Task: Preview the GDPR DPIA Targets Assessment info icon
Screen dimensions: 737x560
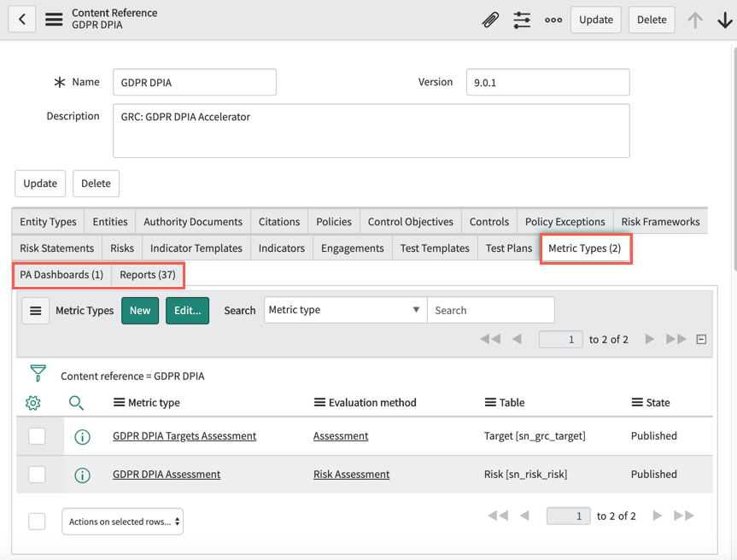Action: [x=82, y=437]
